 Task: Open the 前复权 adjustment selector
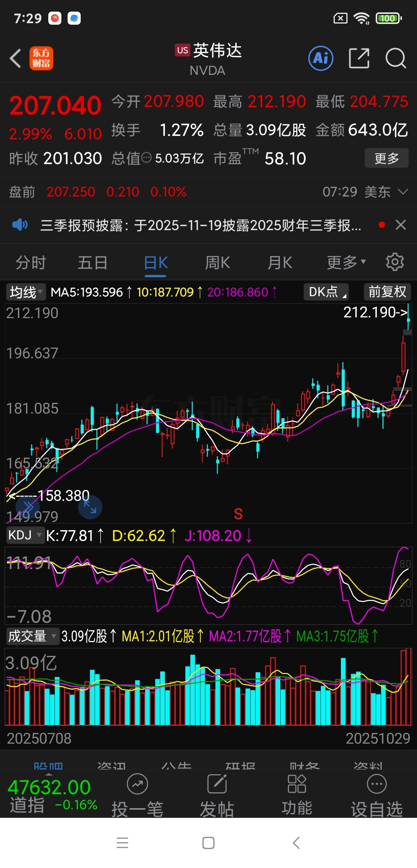(387, 292)
